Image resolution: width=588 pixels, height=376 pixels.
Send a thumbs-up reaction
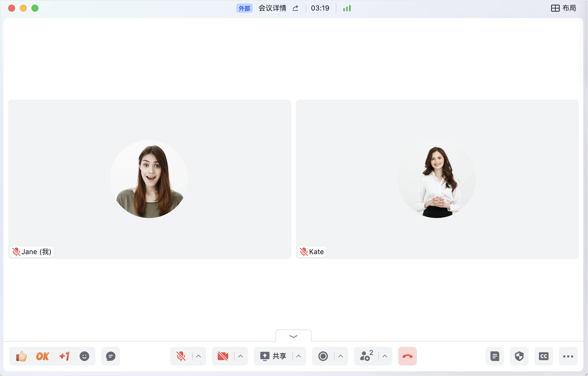click(21, 356)
